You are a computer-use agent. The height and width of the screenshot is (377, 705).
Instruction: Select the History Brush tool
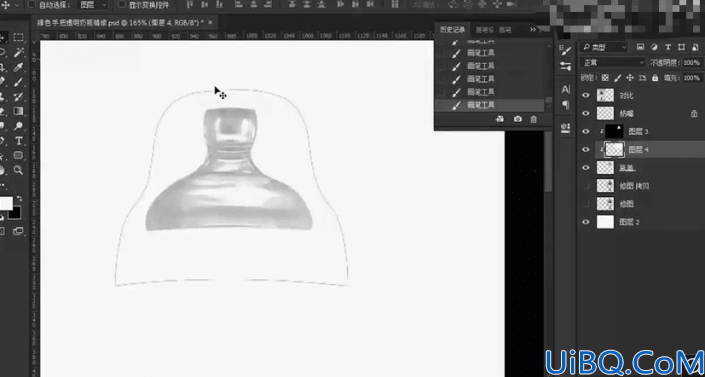click(x=18, y=97)
